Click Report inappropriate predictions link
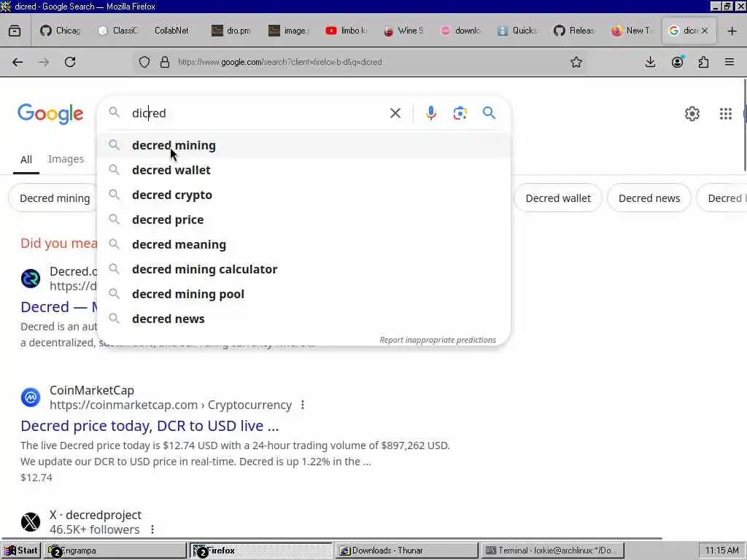Screen dimensions: 747x560 pyautogui.click(x=438, y=340)
